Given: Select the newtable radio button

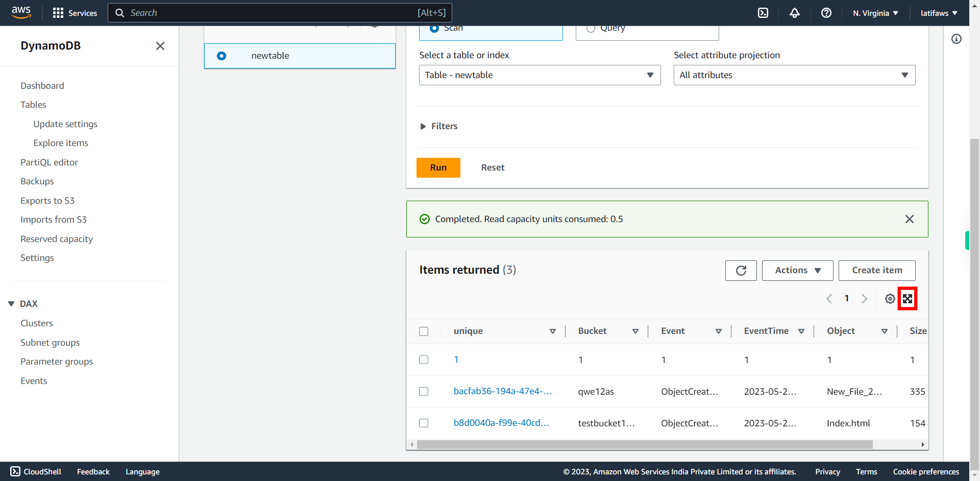Looking at the screenshot, I should pos(222,56).
